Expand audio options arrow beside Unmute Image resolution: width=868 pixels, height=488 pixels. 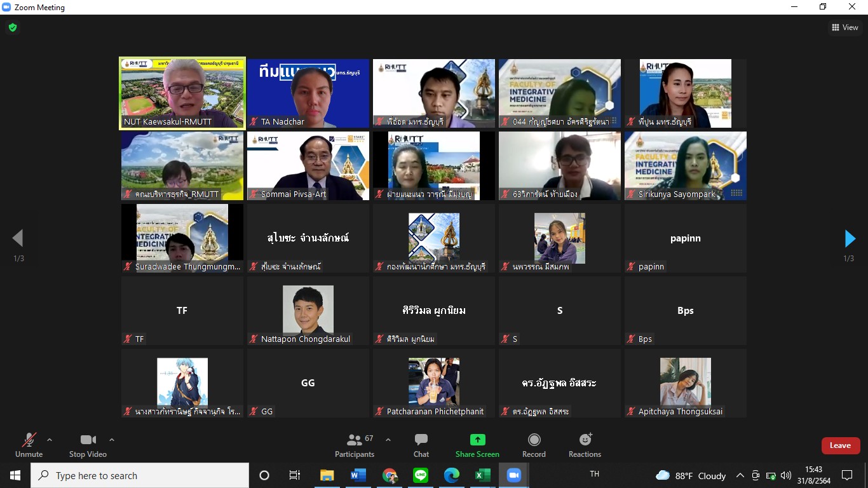coord(50,440)
